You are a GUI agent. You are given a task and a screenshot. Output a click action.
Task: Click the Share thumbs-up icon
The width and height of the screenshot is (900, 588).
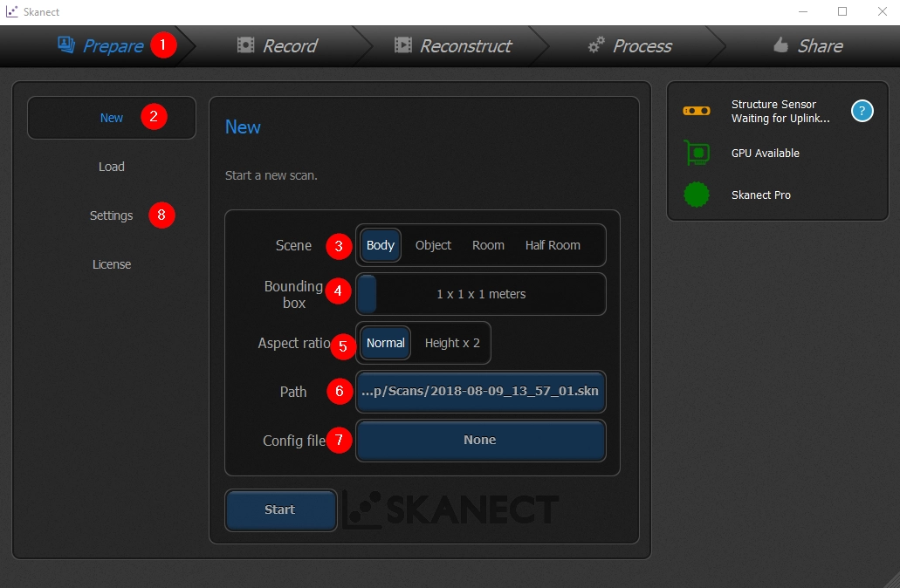point(781,45)
